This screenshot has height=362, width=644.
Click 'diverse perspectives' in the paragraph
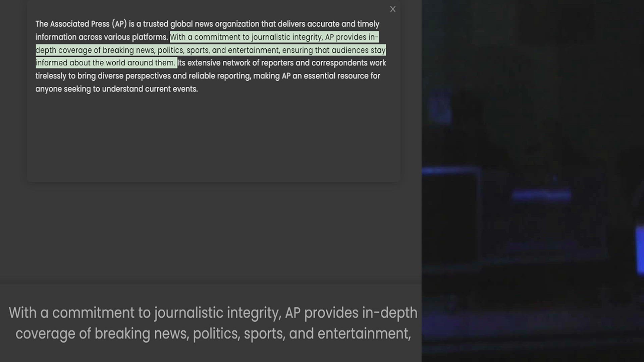[134, 76]
